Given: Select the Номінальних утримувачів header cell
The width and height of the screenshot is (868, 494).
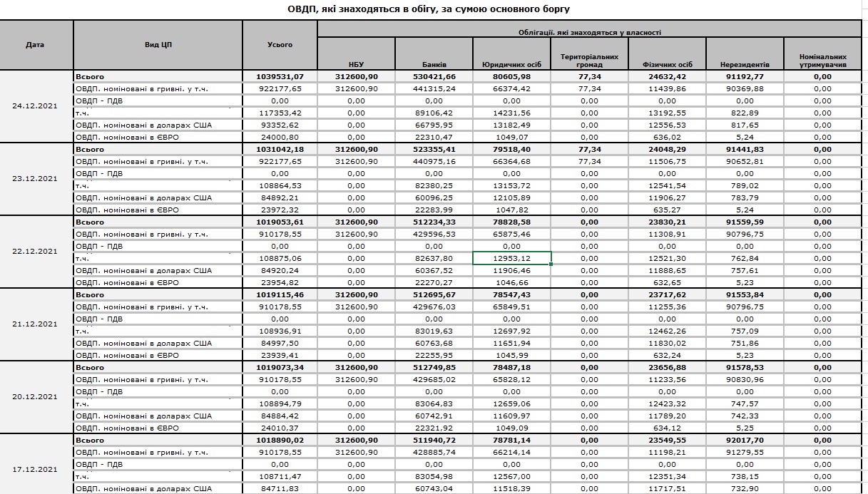Looking at the screenshot, I should [x=822, y=60].
